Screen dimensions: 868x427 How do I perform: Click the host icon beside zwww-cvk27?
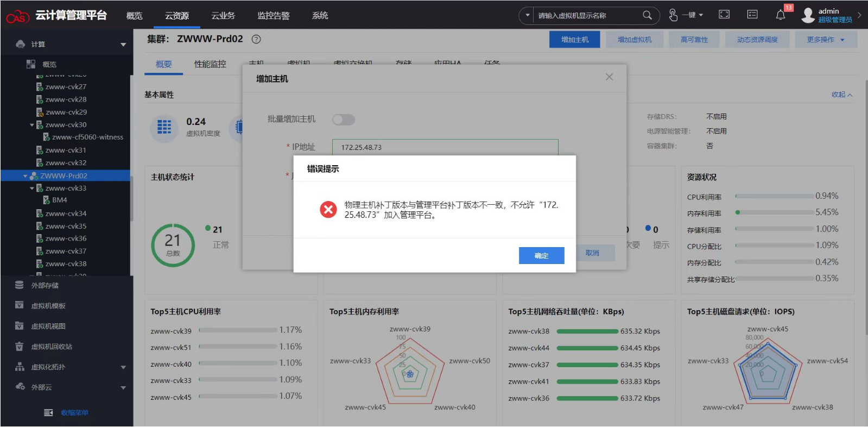[x=40, y=87]
